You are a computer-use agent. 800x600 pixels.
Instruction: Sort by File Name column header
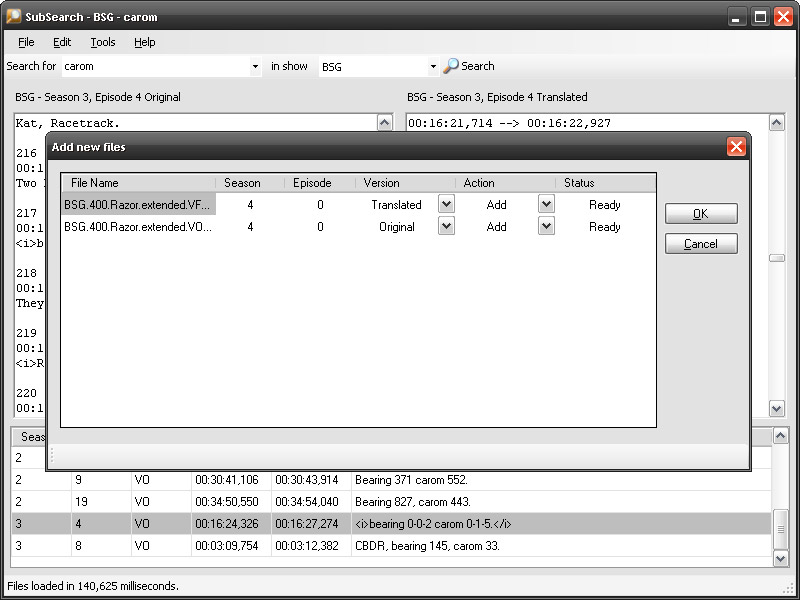pos(138,183)
